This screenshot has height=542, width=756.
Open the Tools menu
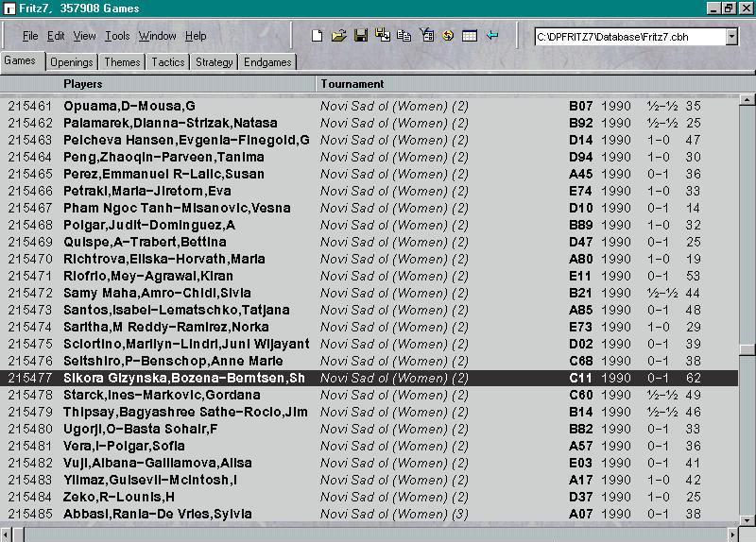pos(117,36)
